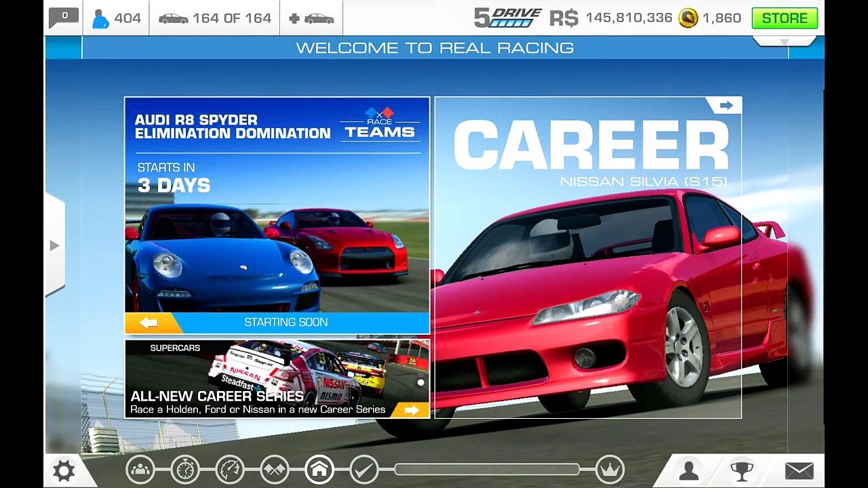Open the crown icon in bottom bar
This screenshot has width=868, height=488.
pyautogui.click(x=610, y=469)
